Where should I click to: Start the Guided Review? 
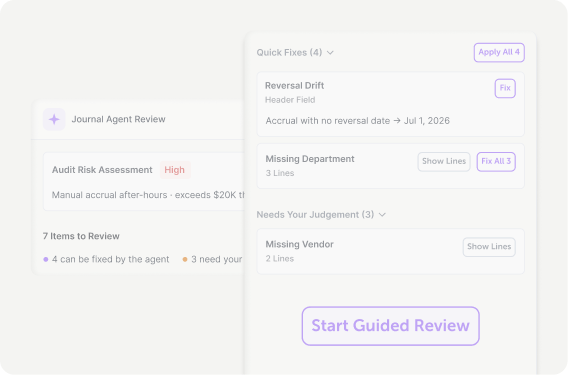pos(390,326)
